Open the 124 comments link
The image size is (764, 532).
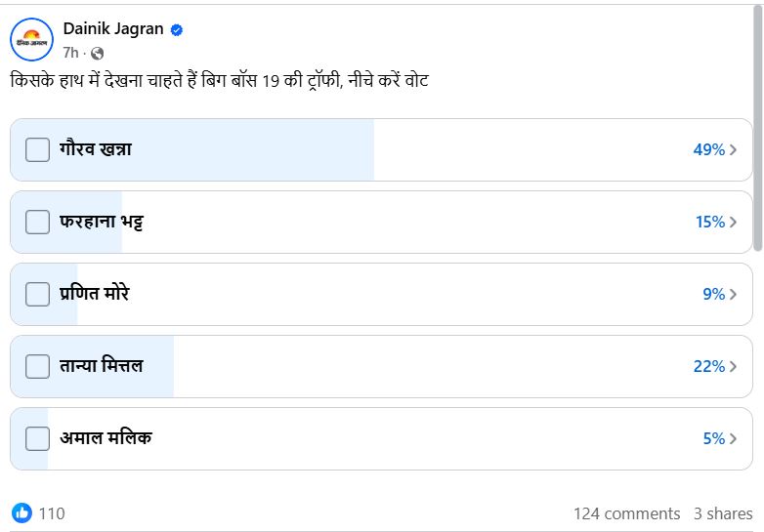tap(626, 513)
